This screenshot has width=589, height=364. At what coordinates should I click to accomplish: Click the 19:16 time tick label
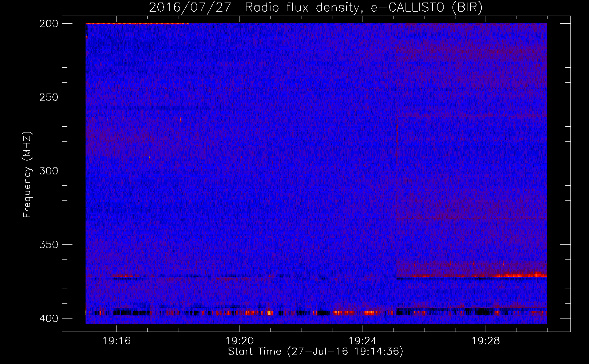[116, 341]
